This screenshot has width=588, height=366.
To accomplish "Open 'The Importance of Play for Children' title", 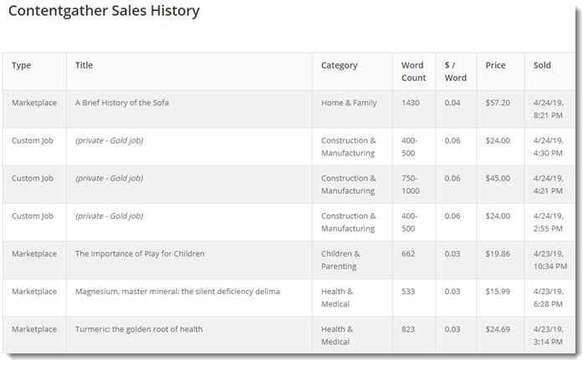I will pos(140,254).
